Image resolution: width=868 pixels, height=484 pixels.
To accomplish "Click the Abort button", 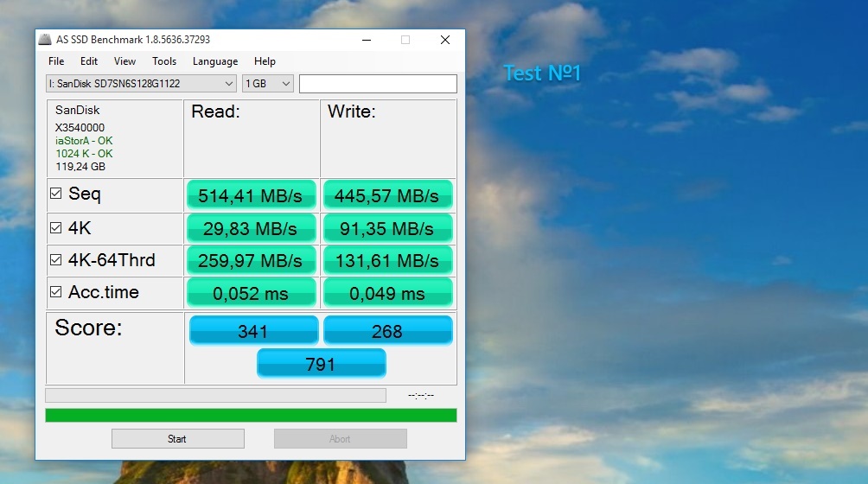I will pos(341,439).
